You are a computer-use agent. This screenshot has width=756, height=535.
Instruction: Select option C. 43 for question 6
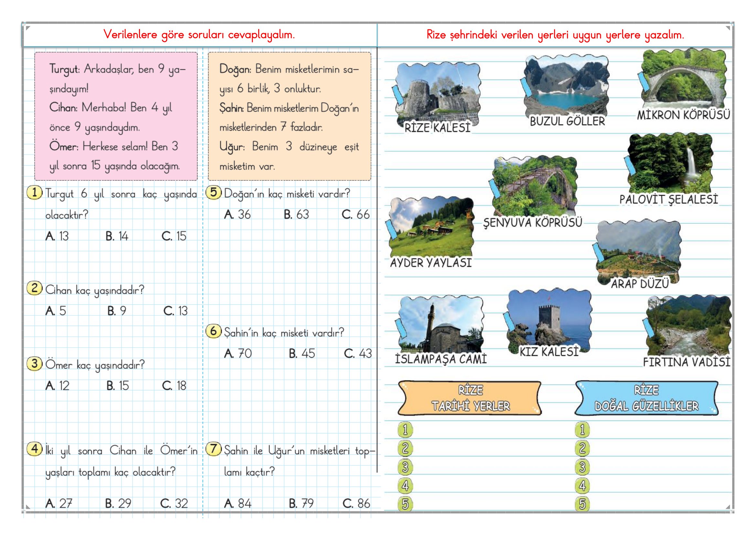click(x=357, y=354)
